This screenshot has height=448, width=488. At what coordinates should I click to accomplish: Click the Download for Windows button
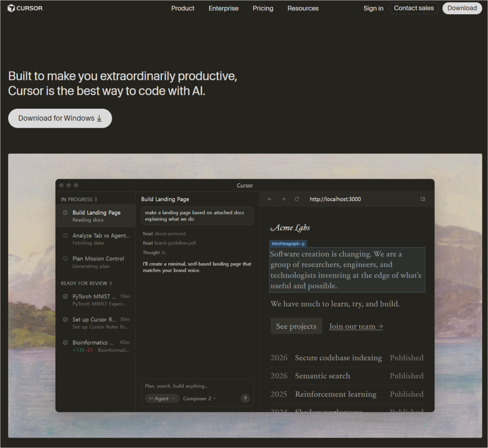point(60,119)
